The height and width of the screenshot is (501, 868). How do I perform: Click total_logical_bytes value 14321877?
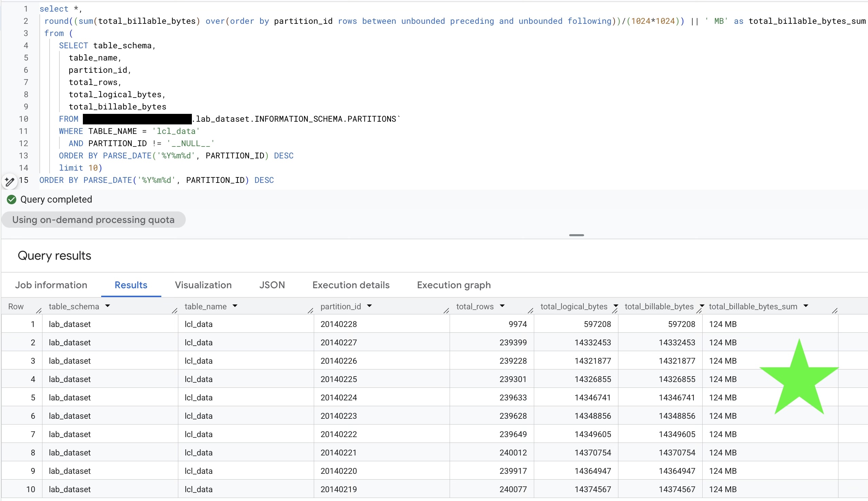pos(593,361)
